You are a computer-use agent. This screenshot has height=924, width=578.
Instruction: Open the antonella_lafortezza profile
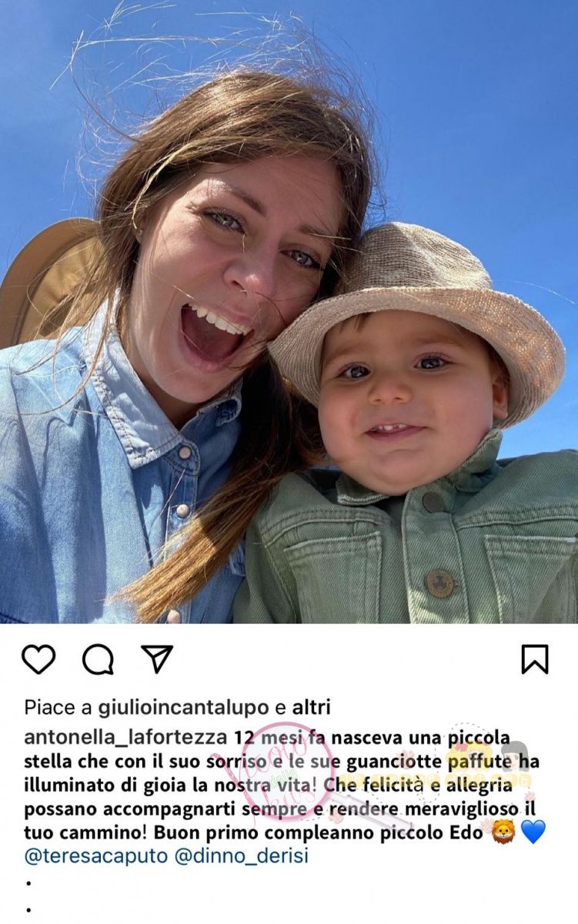125,738
